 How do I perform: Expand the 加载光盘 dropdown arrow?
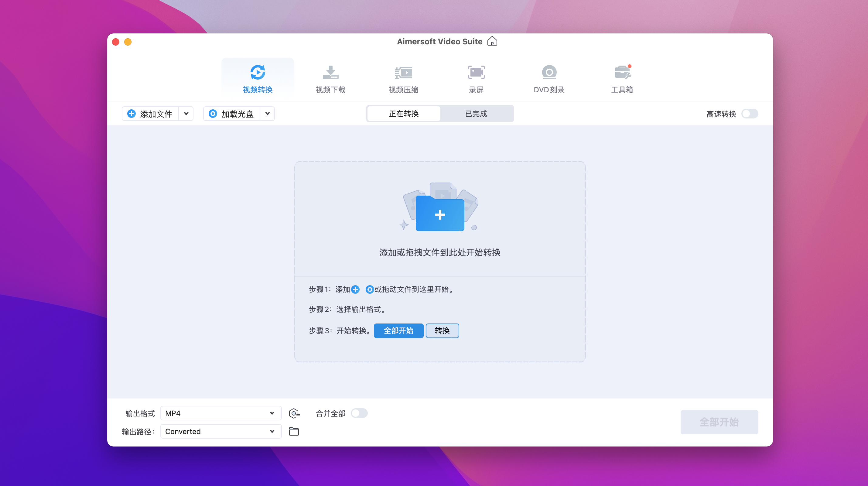[x=268, y=114]
